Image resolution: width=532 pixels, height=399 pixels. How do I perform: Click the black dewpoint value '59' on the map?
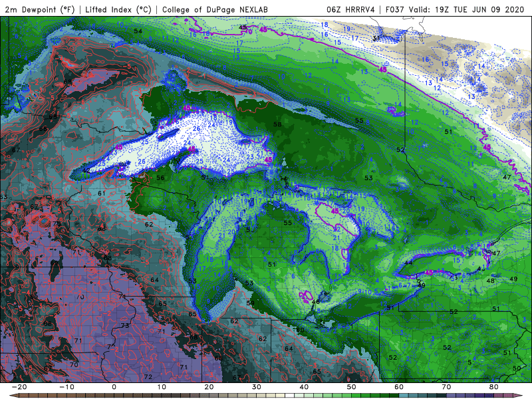(251, 303)
